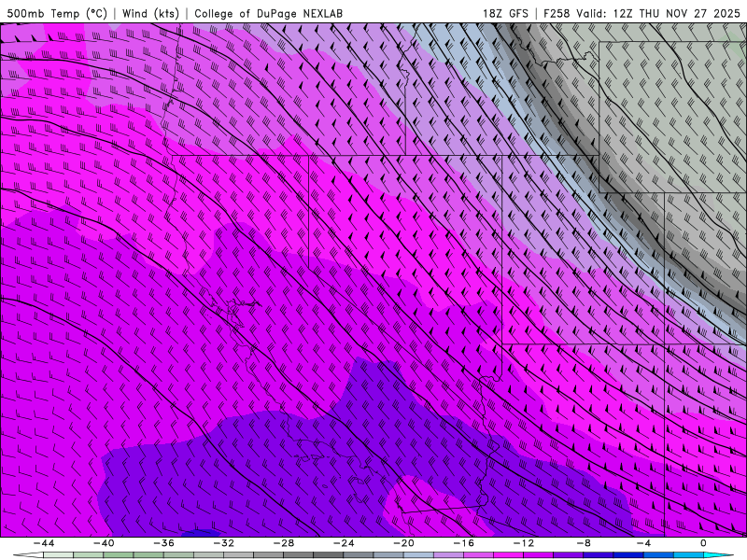The width and height of the screenshot is (747, 560).
Task: Click the -16 colorbar label
Action: [463, 543]
